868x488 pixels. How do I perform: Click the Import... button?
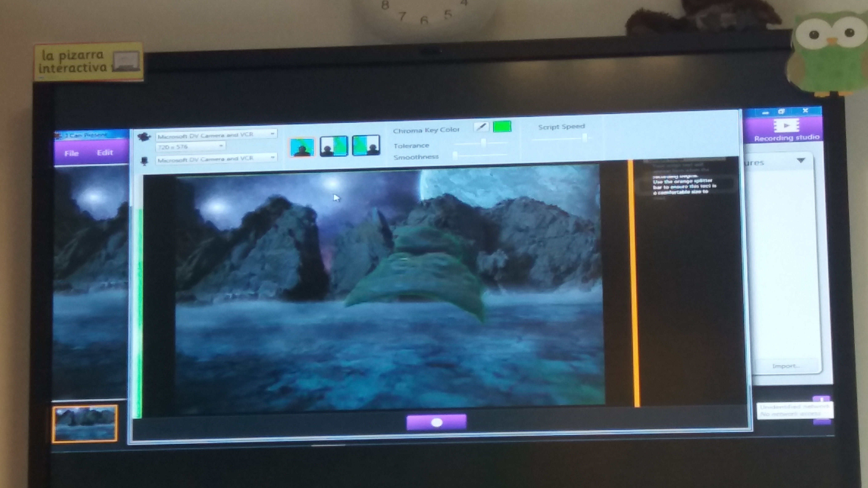pos(786,366)
